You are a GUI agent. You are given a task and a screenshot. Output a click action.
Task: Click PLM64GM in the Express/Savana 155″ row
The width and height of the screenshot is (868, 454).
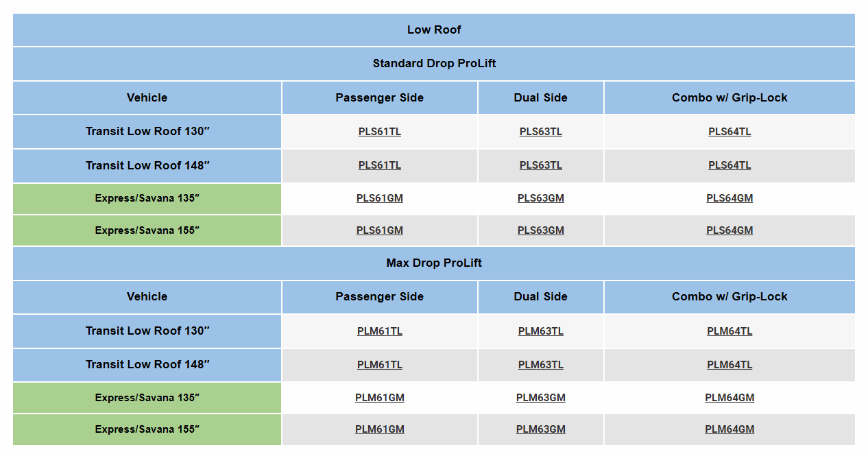point(730,429)
